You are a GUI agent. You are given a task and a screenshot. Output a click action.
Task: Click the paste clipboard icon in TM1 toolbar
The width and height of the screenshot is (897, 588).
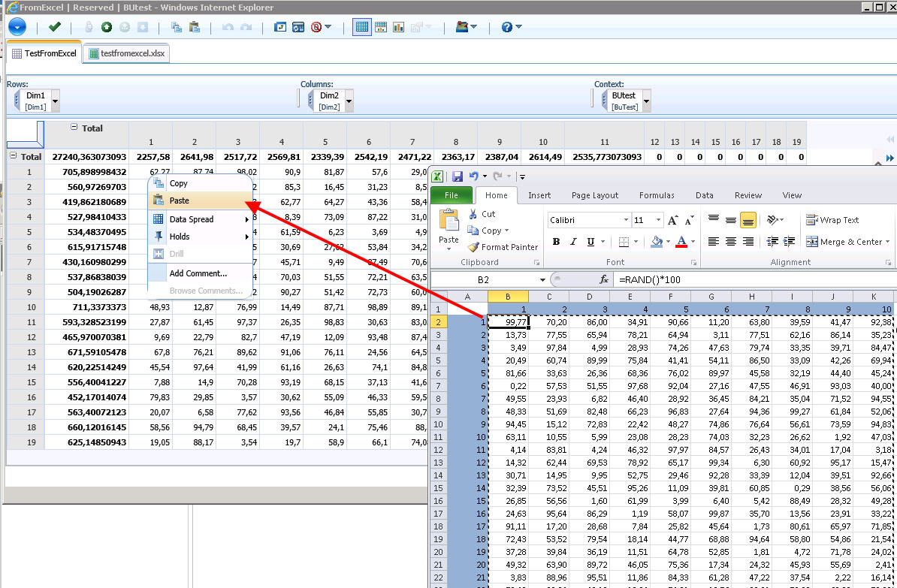pos(195,27)
